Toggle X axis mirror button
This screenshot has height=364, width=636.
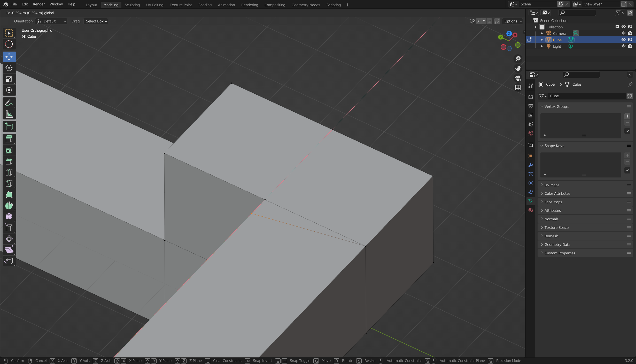pos(478,21)
